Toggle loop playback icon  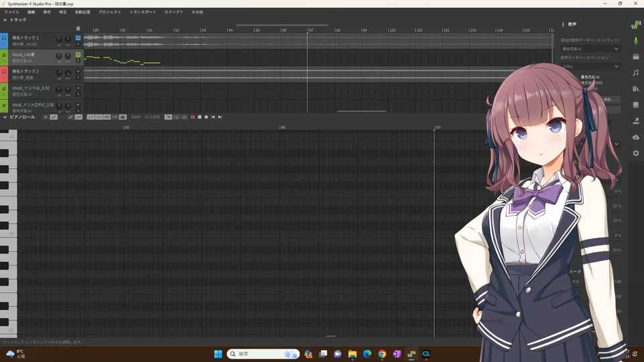(176, 117)
